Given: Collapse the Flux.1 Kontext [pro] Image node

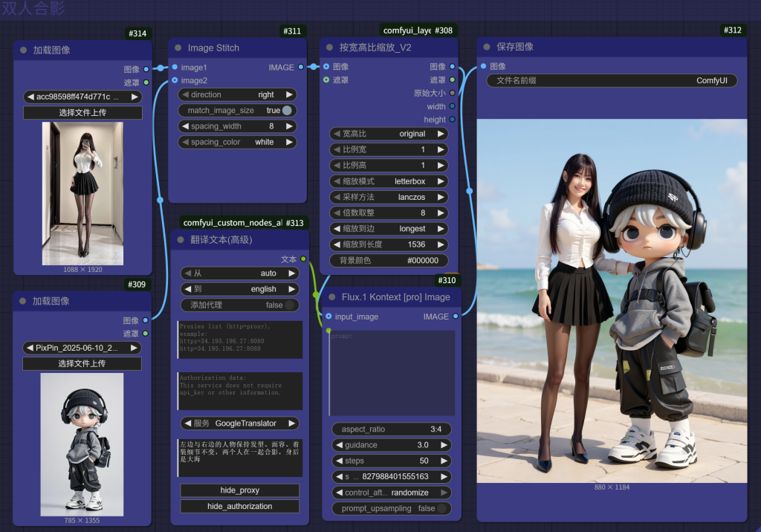Looking at the screenshot, I should click(332, 296).
